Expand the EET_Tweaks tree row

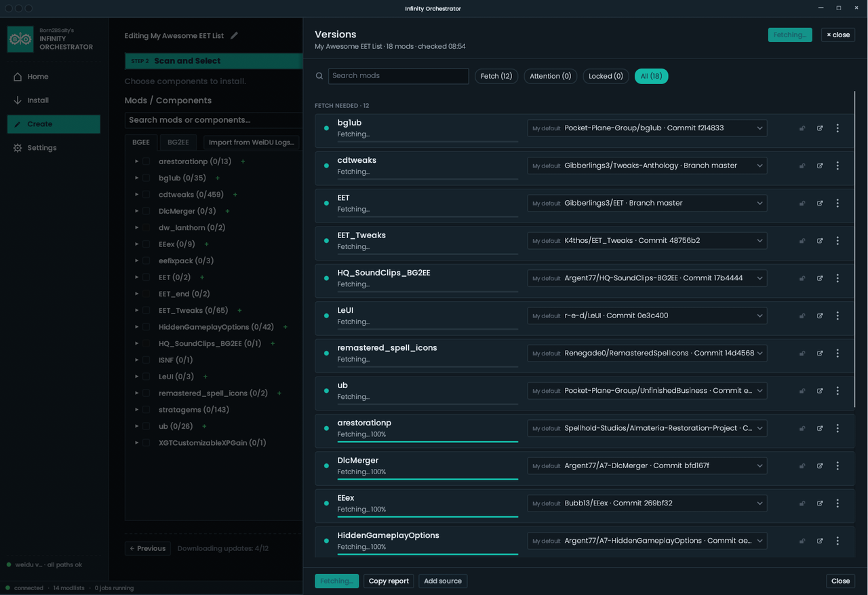click(136, 311)
